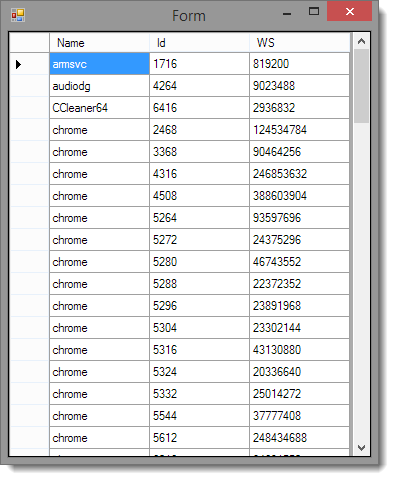Image resolution: width=394 pixels, height=480 pixels.
Task: Select the WS cell 124534784
Action: pos(299,130)
